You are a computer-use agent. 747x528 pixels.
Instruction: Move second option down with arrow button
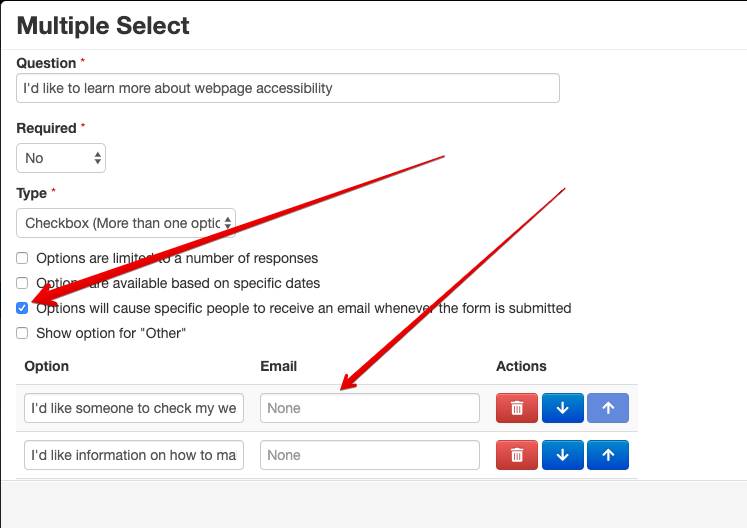point(562,455)
